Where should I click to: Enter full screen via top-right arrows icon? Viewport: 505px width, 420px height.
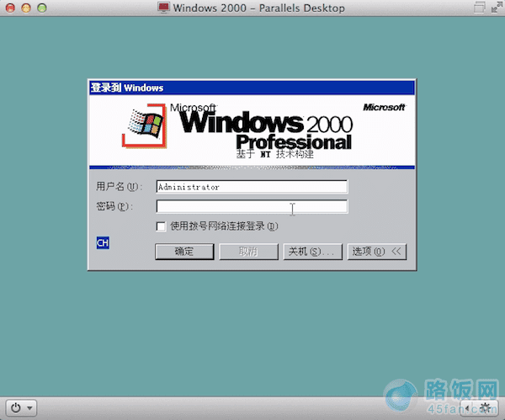coord(497,7)
